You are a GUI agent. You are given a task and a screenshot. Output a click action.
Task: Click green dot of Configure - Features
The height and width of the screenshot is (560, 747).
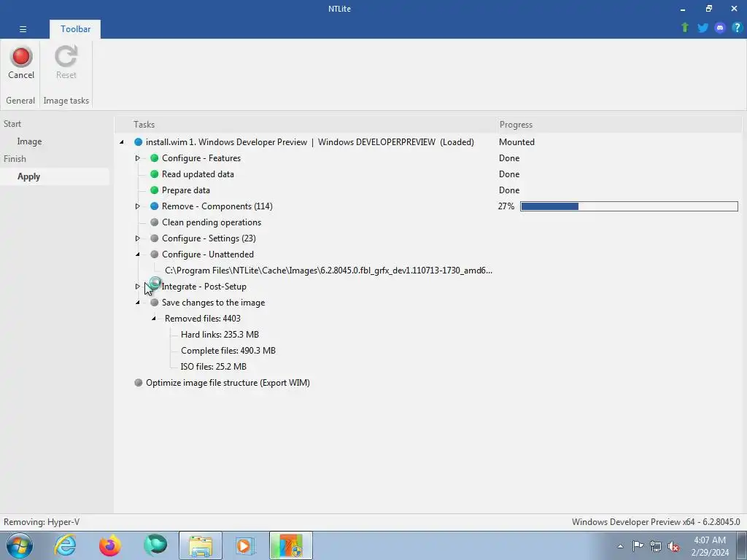pos(155,158)
